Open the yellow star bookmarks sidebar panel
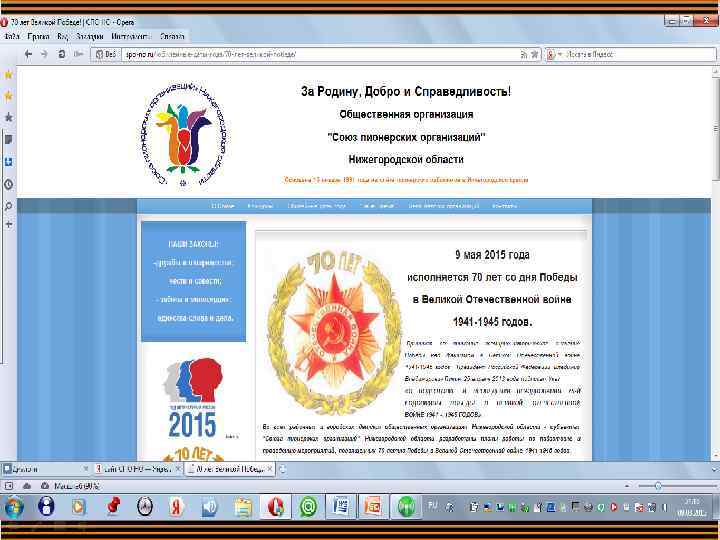Screen dimensions: 720x540 tap(8, 74)
